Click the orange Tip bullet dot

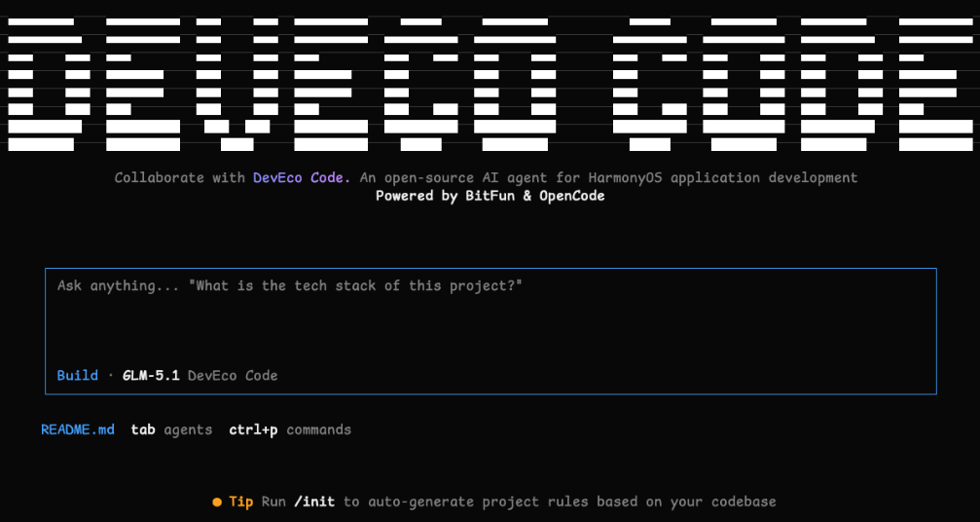coord(217,502)
